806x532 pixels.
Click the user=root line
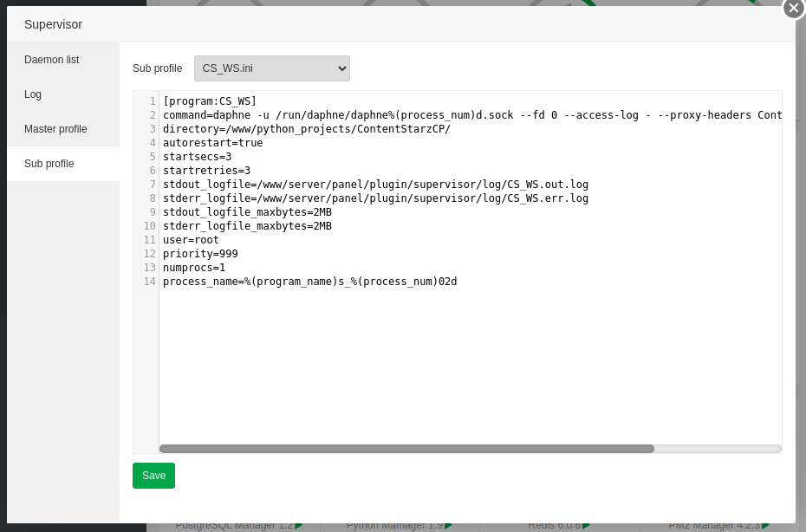tap(191, 240)
